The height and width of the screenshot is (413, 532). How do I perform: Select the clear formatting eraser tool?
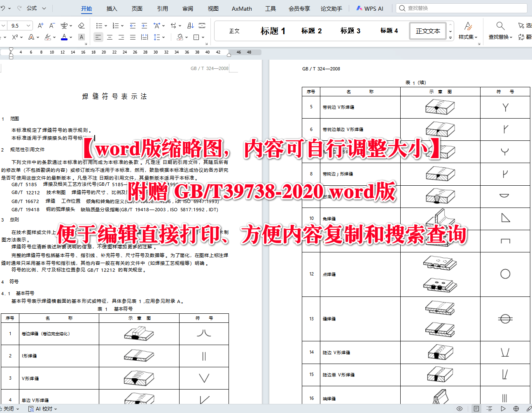tap(81, 26)
